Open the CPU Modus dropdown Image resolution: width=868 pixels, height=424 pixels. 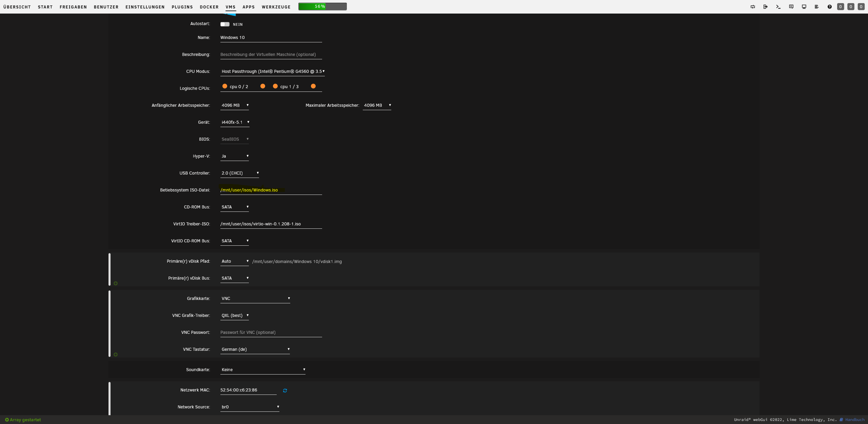point(273,72)
